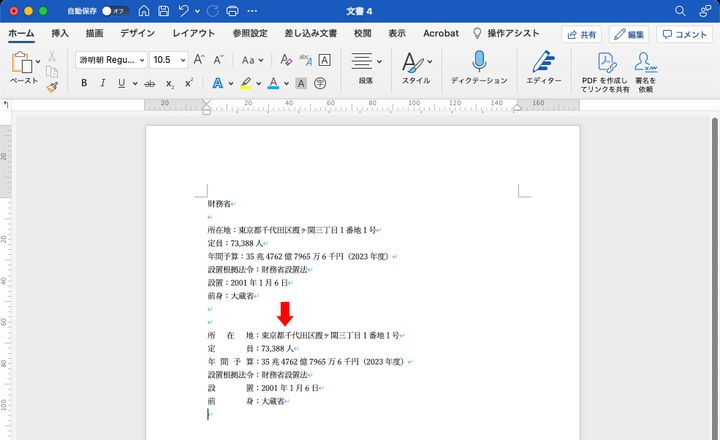720x440 pixels.
Task: Click the print icon in title bar
Action: (232, 11)
